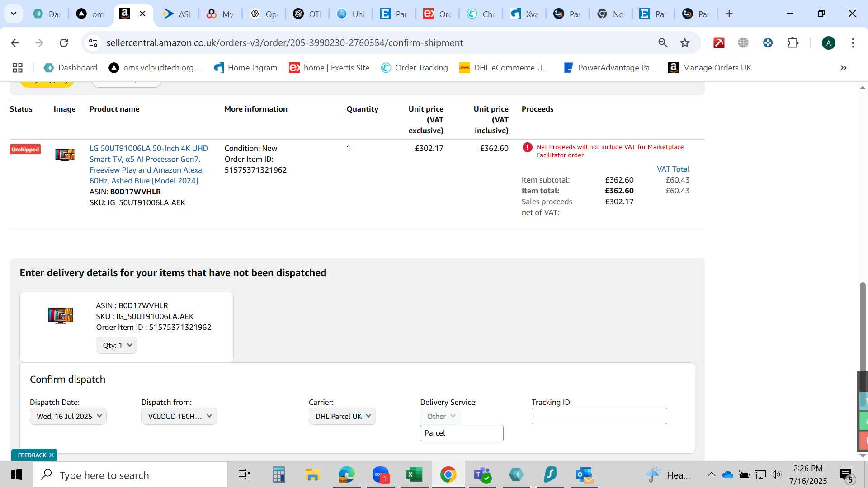
Task: Open the Chrome three-dot menu
Action: [x=853, y=43]
